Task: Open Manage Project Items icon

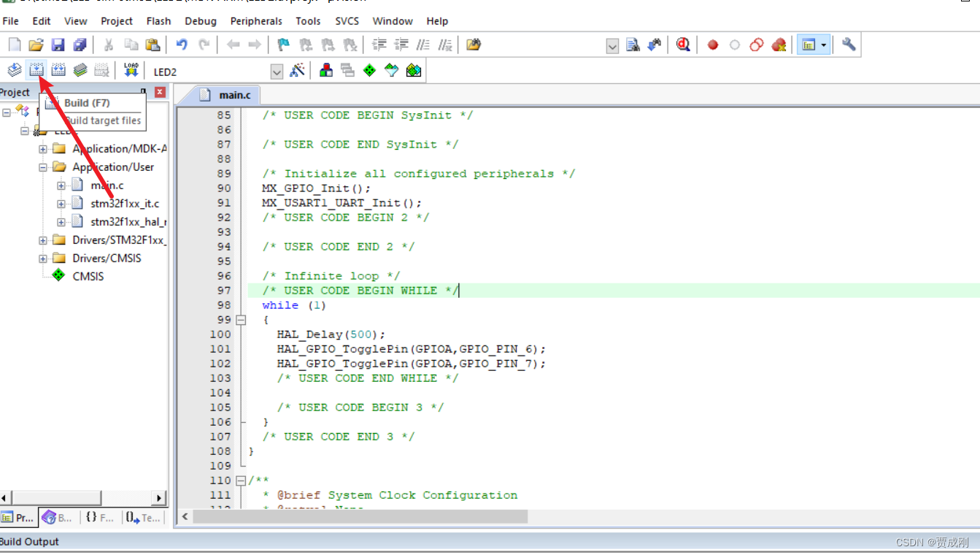Action: coord(326,71)
